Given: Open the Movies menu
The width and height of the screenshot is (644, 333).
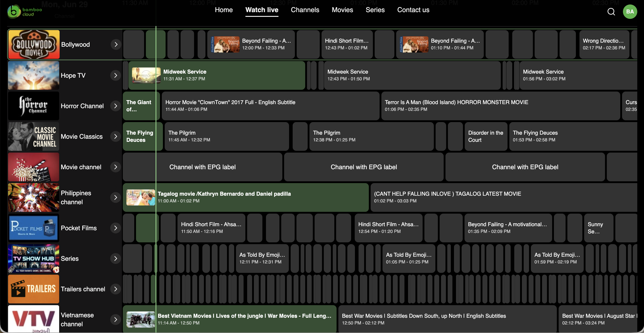Looking at the screenshot, I should (x=342, y=10).
